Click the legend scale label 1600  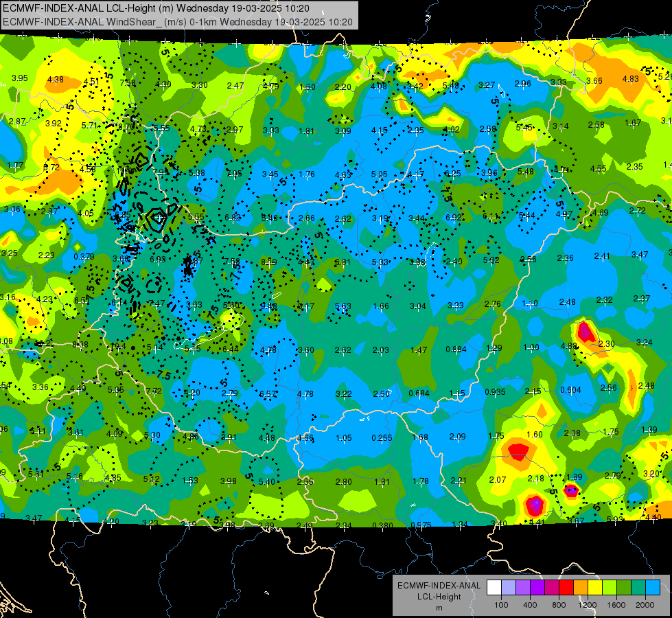pos(616,605)
